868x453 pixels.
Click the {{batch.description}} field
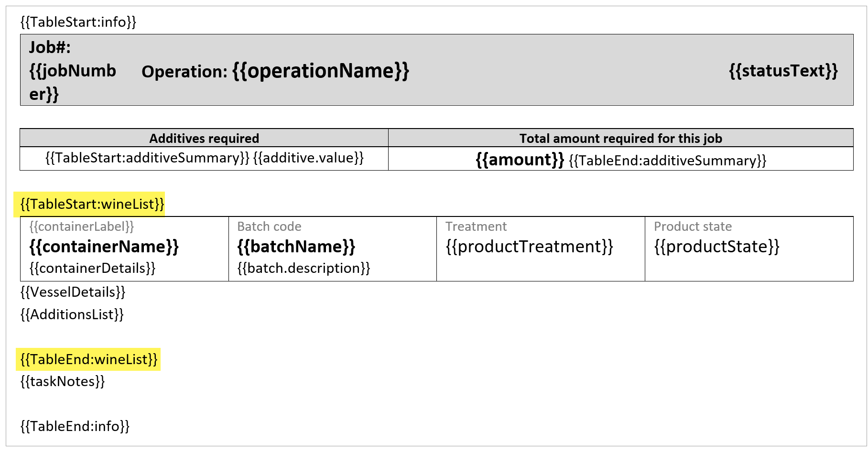click(x=304, y=268)
